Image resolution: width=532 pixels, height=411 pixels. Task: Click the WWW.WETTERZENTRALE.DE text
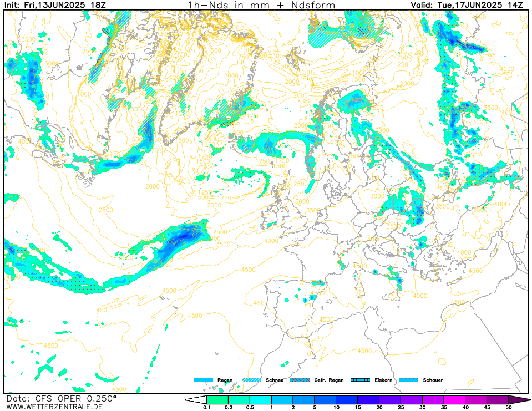click(x=54, y=407)
